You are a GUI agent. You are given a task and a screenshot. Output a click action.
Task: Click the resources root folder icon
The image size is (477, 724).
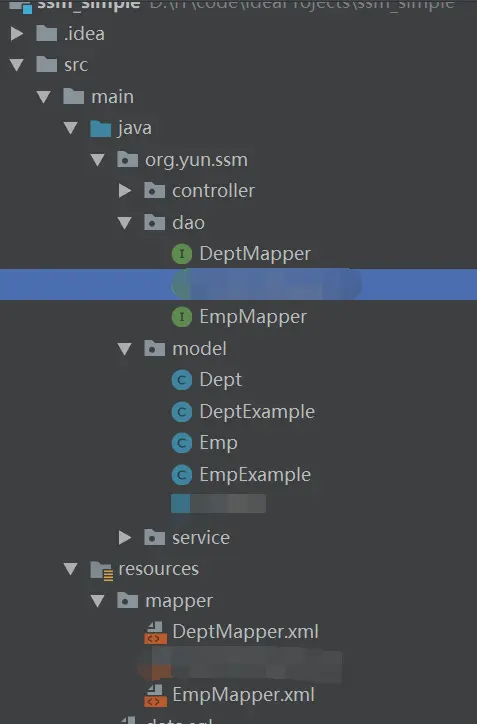(102, 570)
